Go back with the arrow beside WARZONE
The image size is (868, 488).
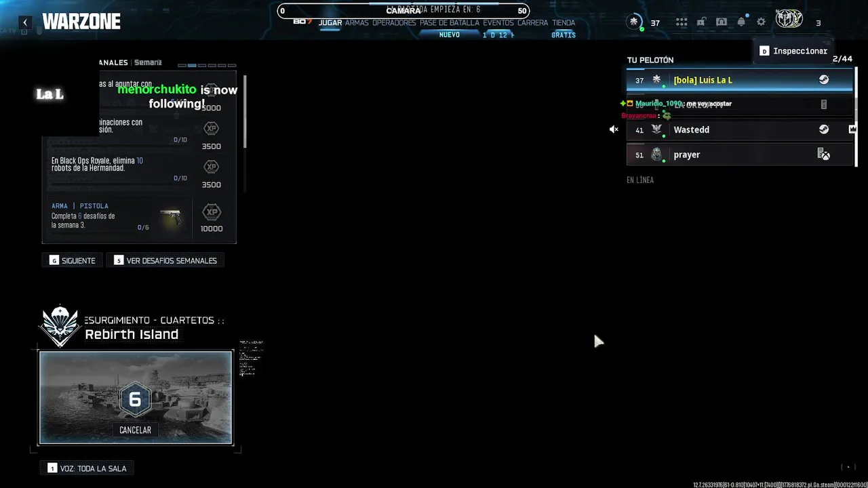tap(25, 22)
